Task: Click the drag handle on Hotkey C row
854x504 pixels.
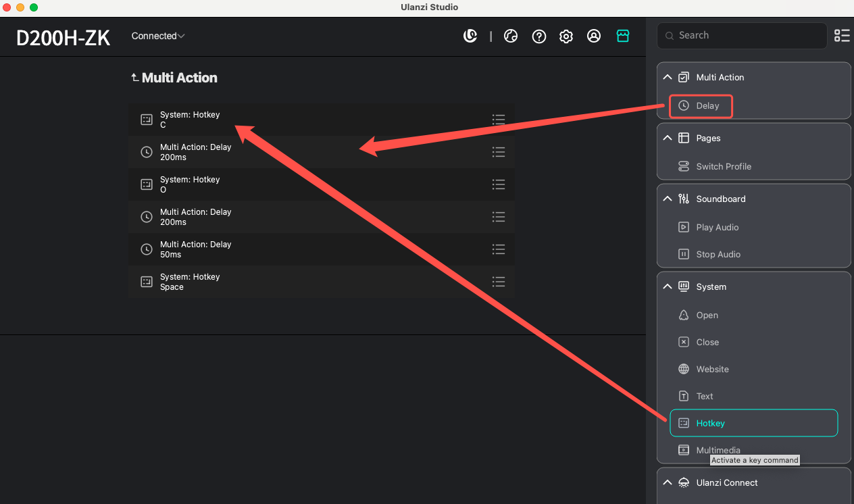Action: pos(499,120)
